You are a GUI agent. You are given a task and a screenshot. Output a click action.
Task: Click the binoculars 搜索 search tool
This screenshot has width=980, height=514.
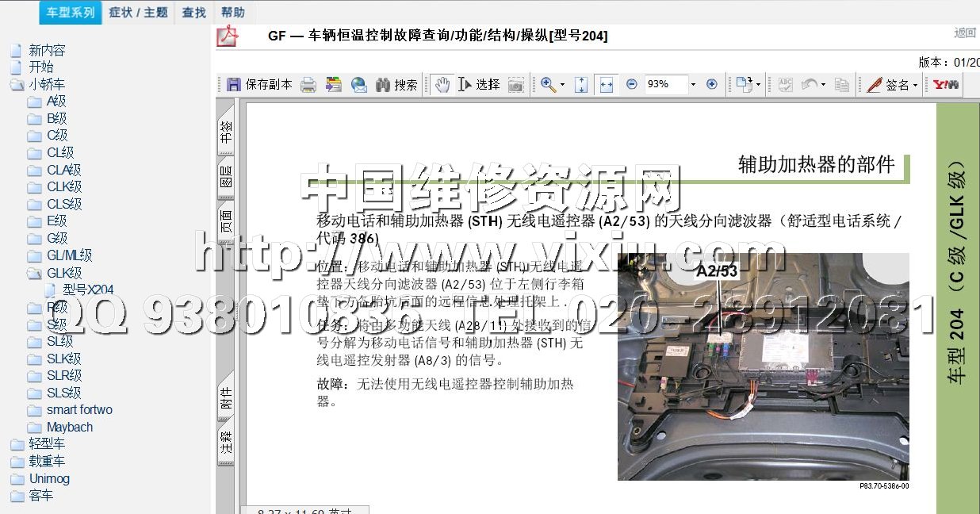click(396, 84)
